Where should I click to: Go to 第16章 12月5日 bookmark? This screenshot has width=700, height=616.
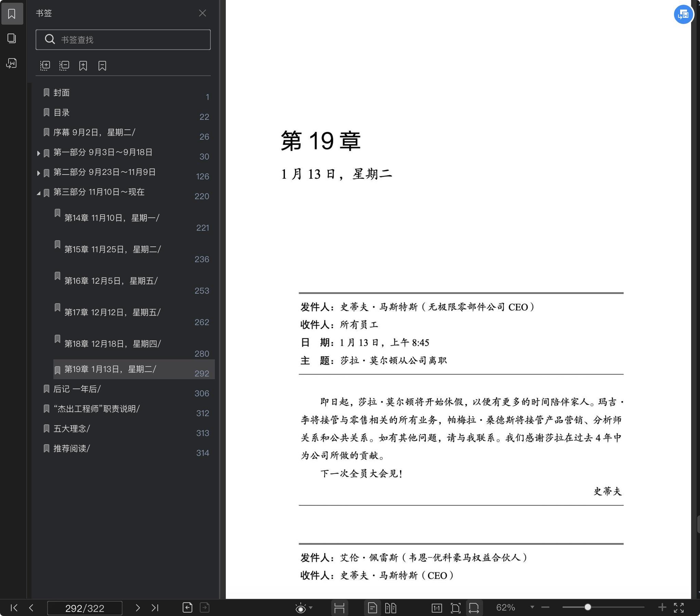click(x=111, y=281)
